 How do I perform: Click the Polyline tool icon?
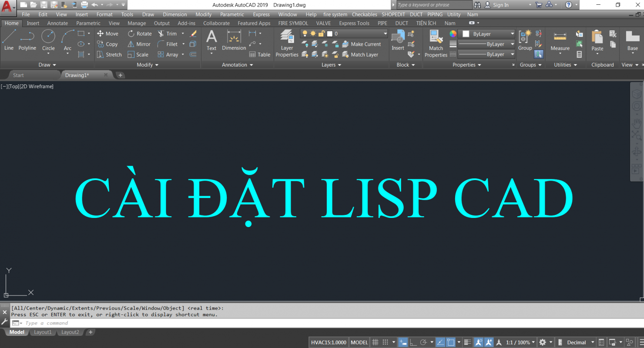click(27, 40)
